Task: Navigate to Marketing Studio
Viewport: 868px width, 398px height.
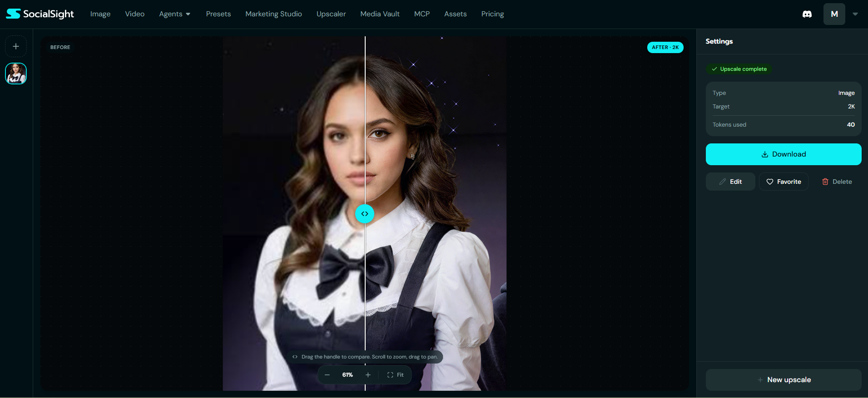Action: pos(274,14)
